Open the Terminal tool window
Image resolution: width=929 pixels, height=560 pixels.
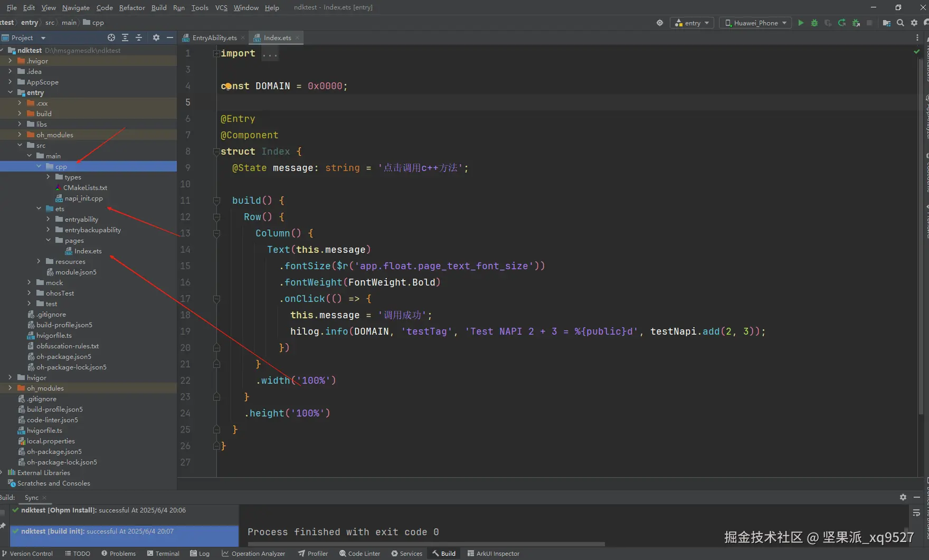[163, 554]
